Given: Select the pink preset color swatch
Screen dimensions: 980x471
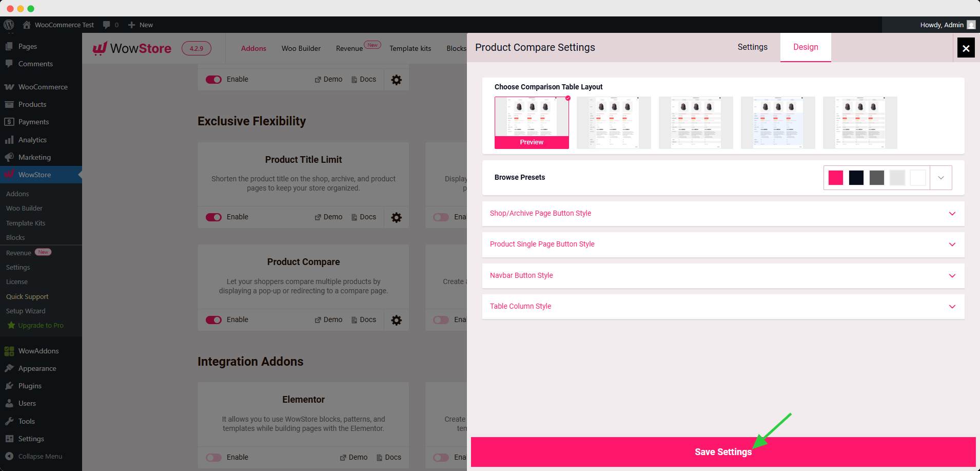Looking at the screenshot, I should tap(835, 178).
